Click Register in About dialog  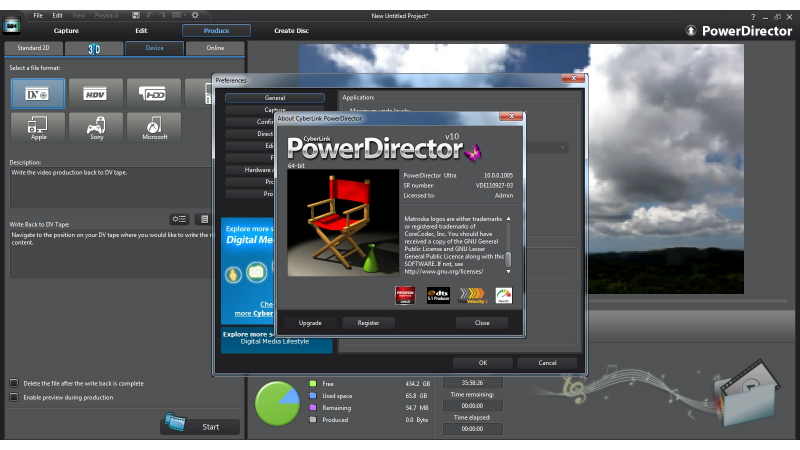[368, 323]
